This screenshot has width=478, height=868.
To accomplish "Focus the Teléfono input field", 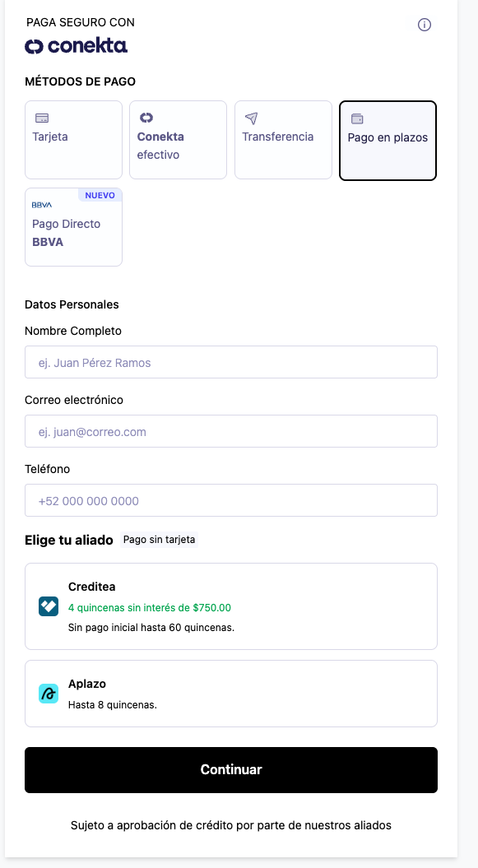I will click(x=231, y=500).
